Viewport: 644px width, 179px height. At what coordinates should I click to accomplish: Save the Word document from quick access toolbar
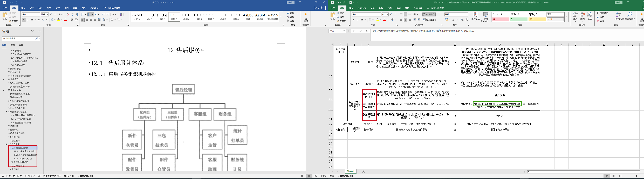pos(4,3)
